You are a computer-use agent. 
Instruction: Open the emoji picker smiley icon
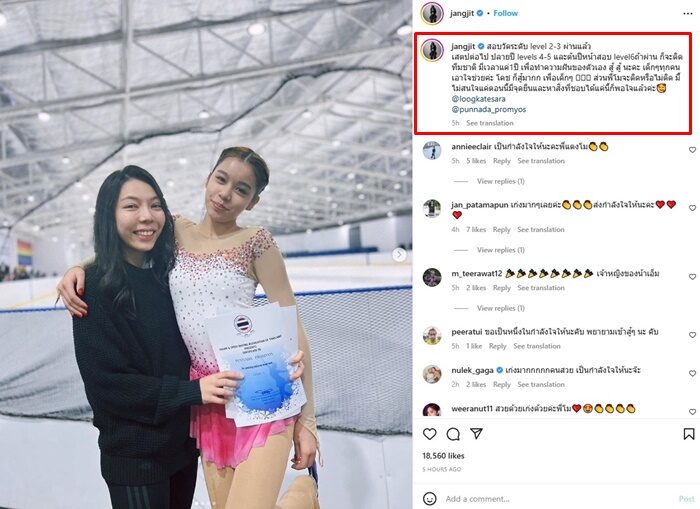429,498
